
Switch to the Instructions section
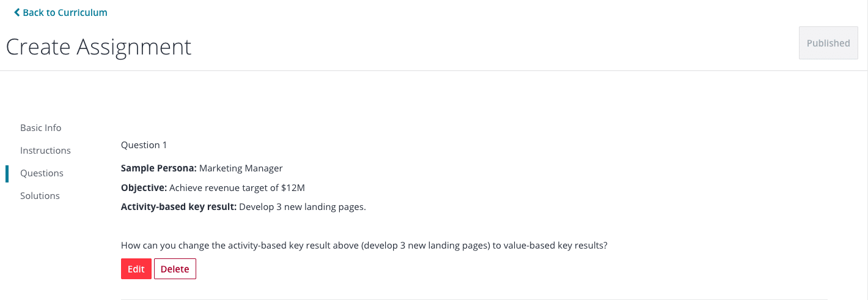(45, 151)
